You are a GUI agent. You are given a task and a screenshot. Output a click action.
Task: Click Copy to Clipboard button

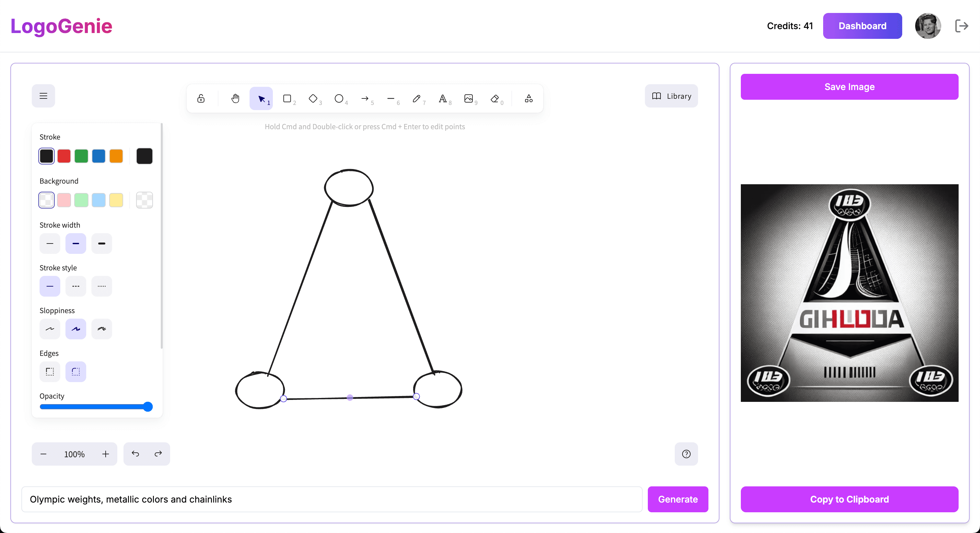849,499
